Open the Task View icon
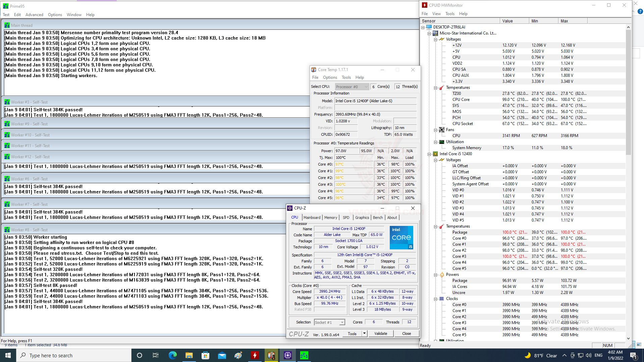This screenshot has width=644, height=362. [155, 355]
